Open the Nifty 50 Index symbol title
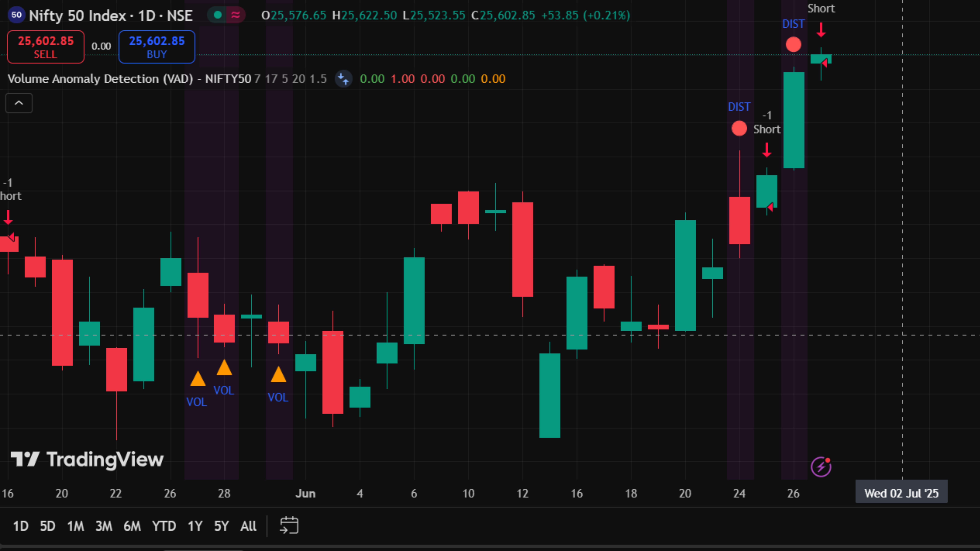The image size is (980, 551). [111, 16]
